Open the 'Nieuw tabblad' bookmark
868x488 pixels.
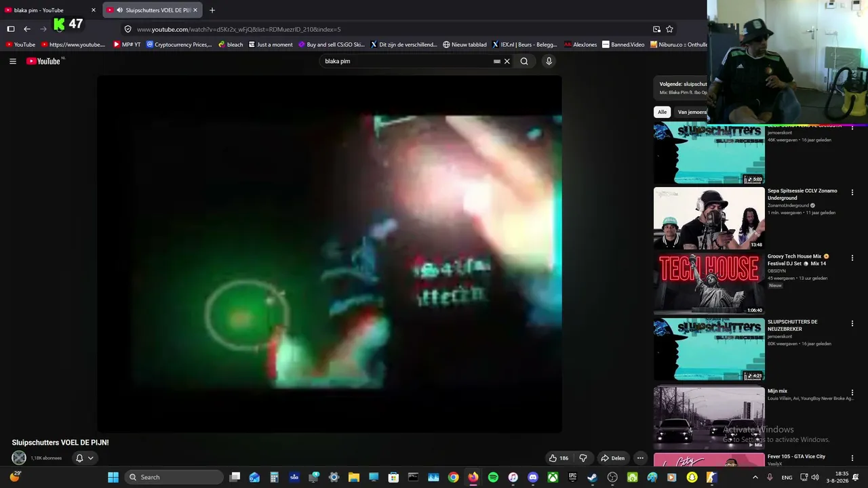tap(465, 45)
